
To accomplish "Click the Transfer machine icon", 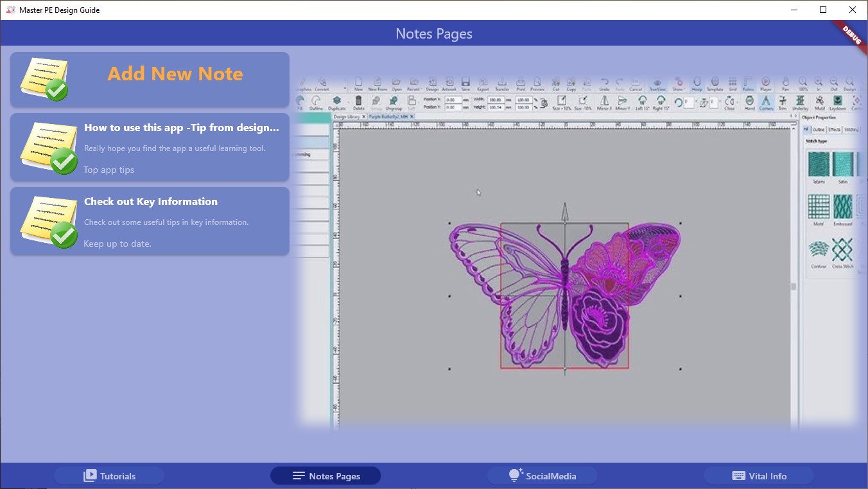I will (x=503, y=84).
